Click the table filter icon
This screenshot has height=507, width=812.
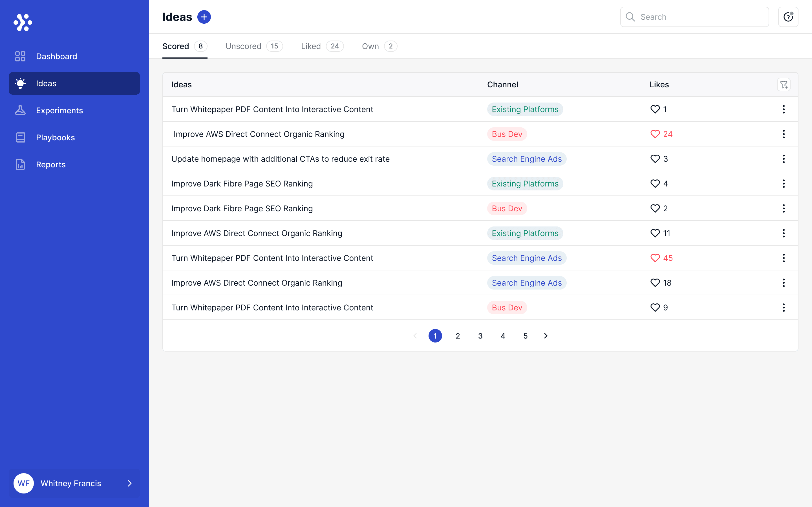pyautogui.click(x=784, y=84)
